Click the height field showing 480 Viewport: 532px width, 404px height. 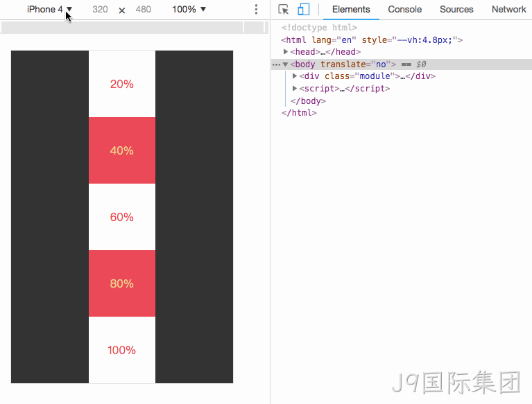(143, 9)
